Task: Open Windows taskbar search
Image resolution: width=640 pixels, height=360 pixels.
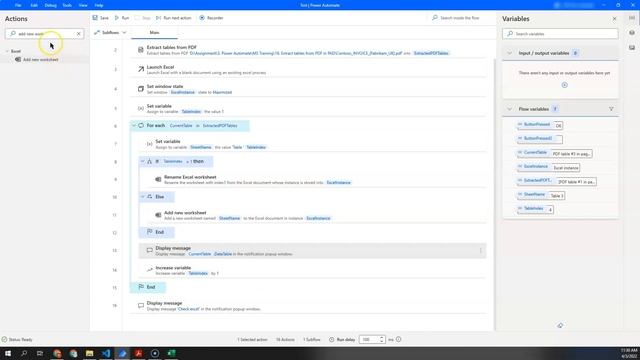Action: (24, 353)
